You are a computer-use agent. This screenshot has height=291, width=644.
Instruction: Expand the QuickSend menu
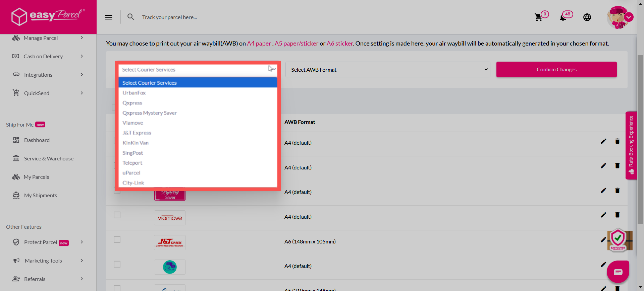tap(48, 93)
